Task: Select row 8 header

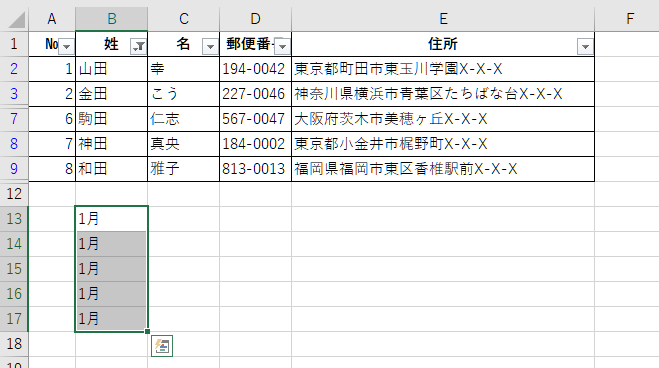Action: click(14, 144)
